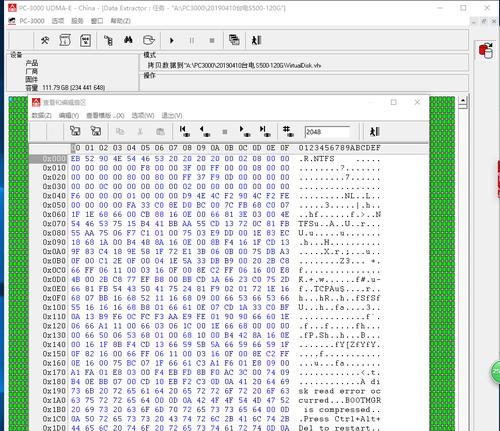Load sector from file in hex editor
Screen dimensions: 500x431
(x=75, y=131)
